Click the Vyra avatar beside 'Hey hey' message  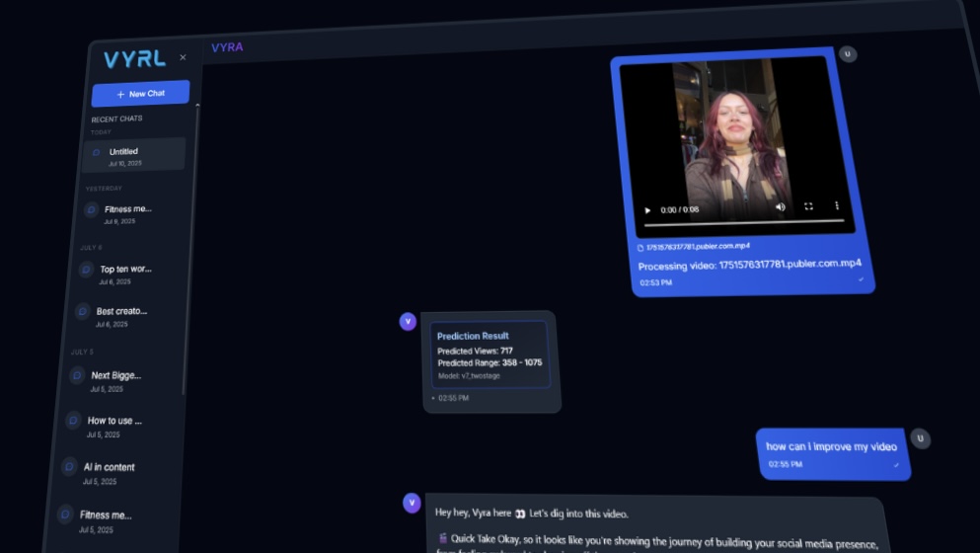click(412, 503)
